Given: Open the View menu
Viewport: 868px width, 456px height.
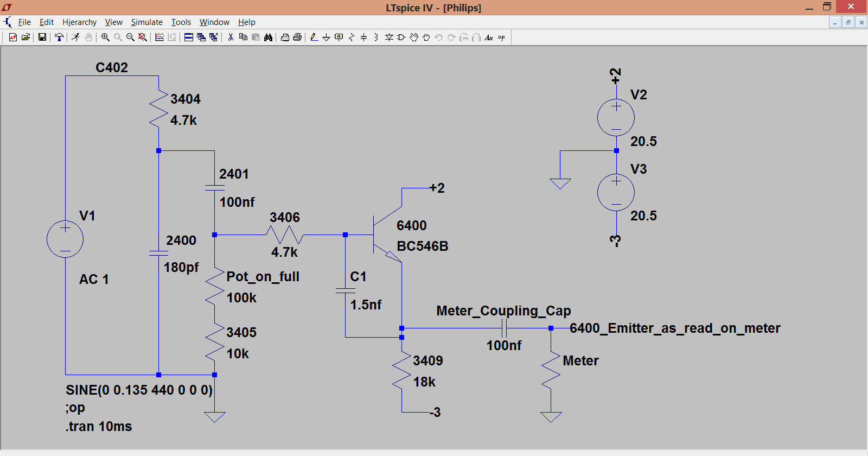Looking at the screenshot, I should click(x=113, y=22).
